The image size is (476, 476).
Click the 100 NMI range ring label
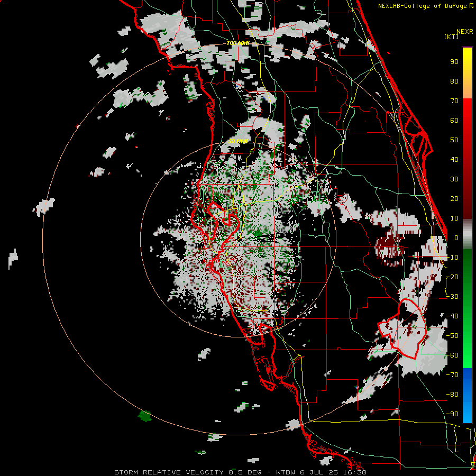click(x=238, y=43)
